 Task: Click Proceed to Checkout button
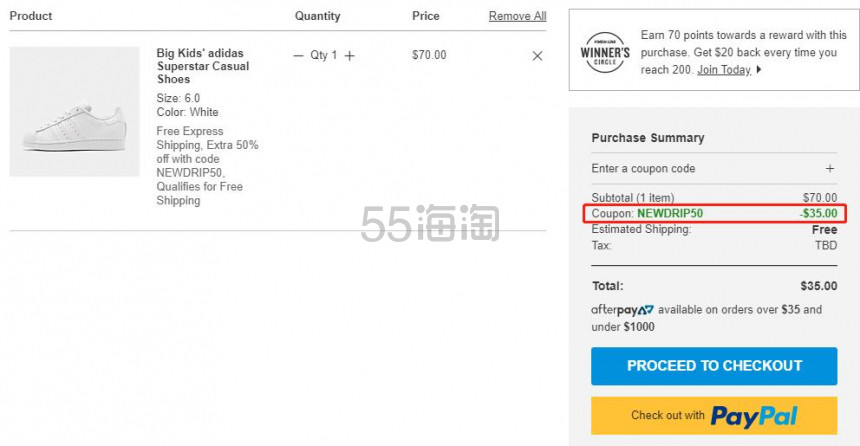coord(714,366)
